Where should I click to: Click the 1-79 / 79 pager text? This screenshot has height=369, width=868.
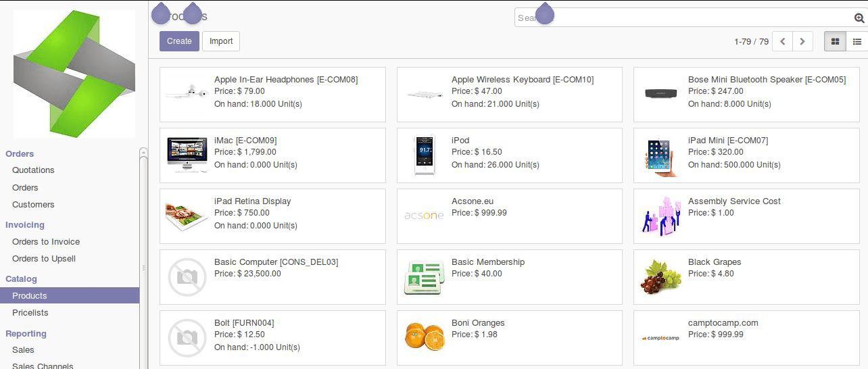[x=751, y=41]
